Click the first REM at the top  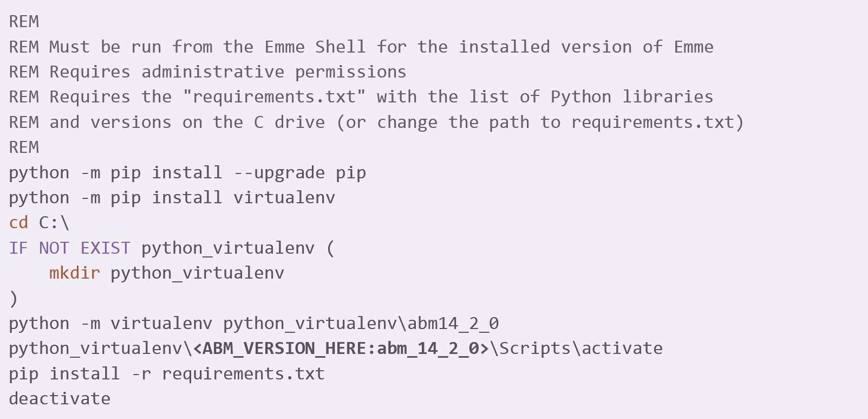[24, 22]
